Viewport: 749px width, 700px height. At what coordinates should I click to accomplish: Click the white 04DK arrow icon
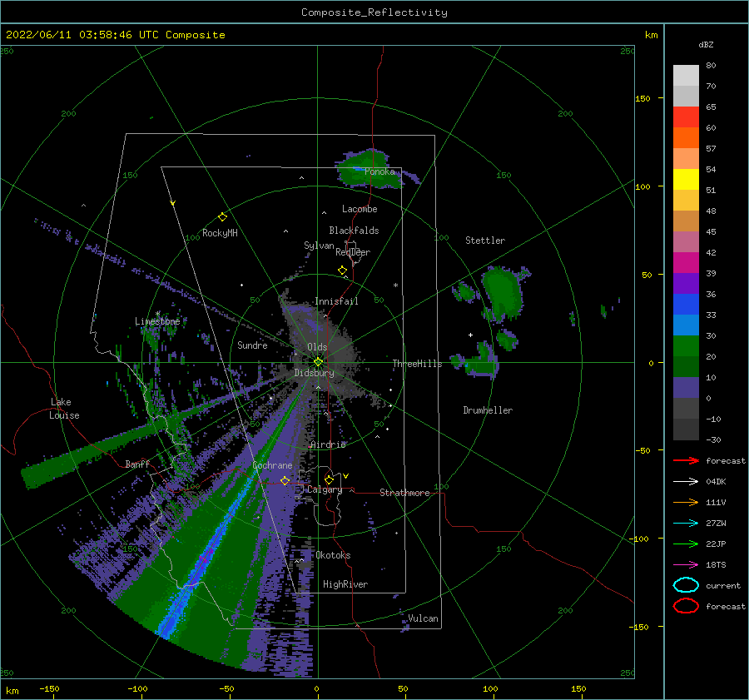pos(686,482)
